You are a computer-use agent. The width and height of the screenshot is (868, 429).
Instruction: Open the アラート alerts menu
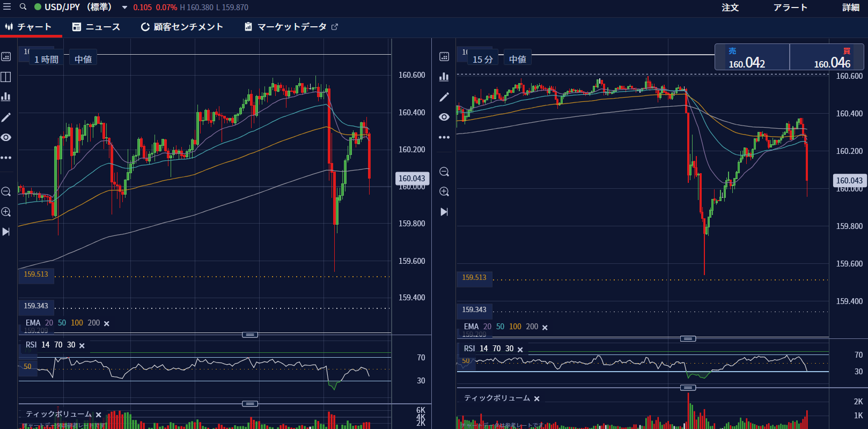pyautogui.click(x=790, y=8)
